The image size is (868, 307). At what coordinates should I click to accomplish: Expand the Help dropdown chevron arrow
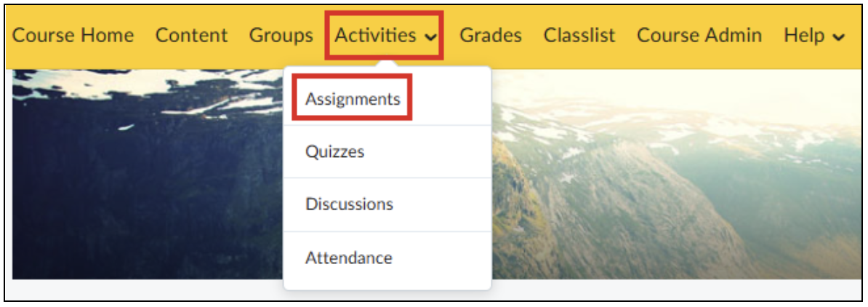coord(839,37)
